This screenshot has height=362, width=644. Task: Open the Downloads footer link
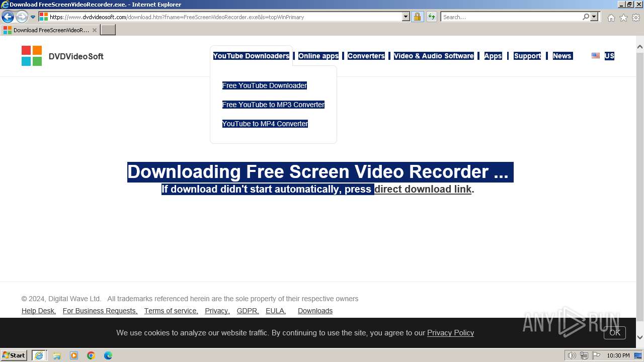(315, 311)
